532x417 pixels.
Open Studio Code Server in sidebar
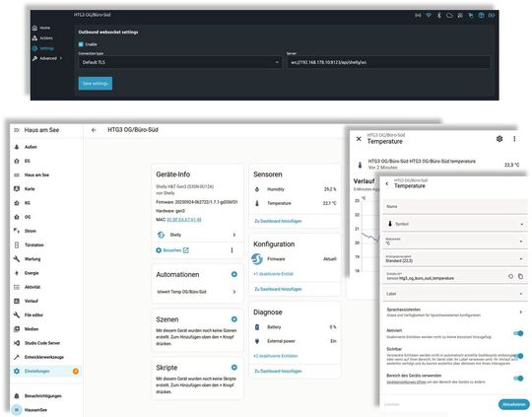pos(45,343)
